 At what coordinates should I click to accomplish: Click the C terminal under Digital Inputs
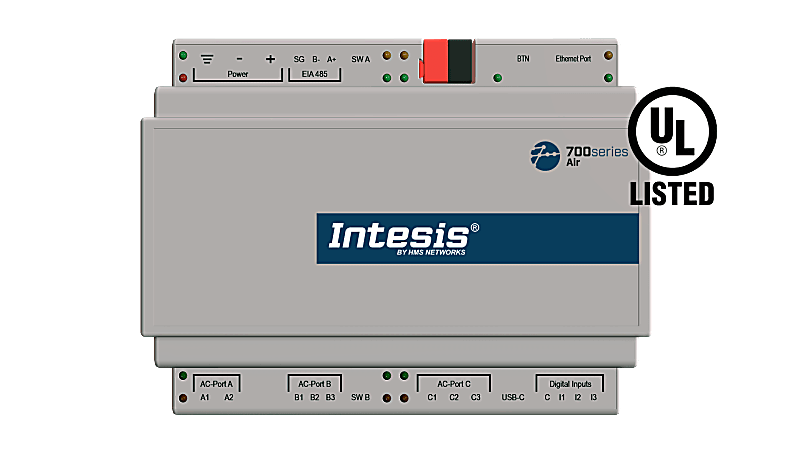[547, 397]
